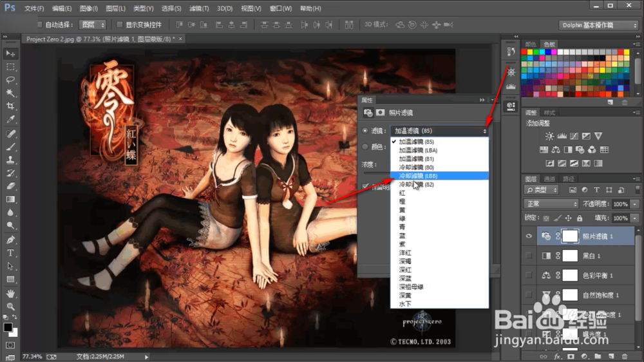Select the Move tool
The width and height of the screenshot is (644, 362).
(x=10, y=54)
